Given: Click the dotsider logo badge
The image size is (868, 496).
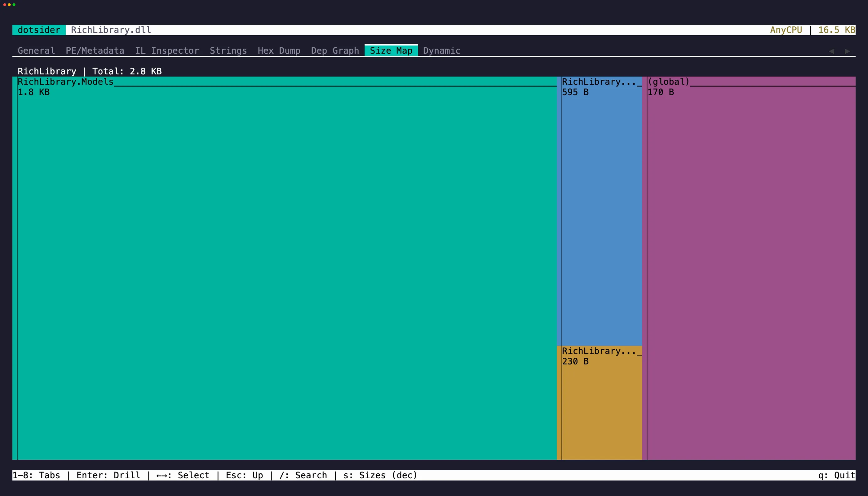Looking at the screenshot, I should pos(38,30).
